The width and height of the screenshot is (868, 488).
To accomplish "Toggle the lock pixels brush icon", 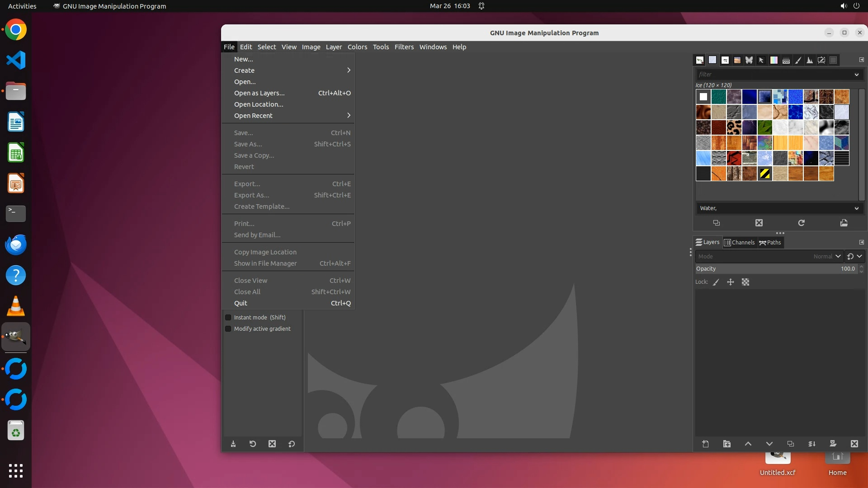I will pyautogui.click(x=716, y=282).
